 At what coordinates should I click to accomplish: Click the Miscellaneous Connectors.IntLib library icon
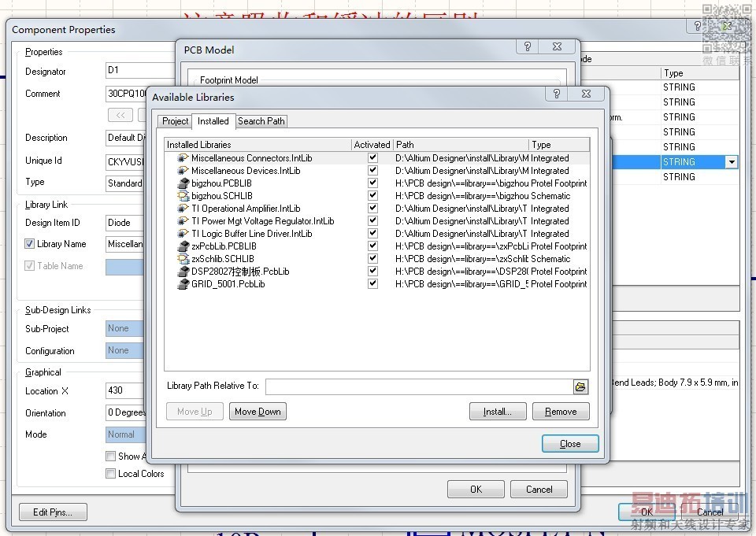(x=183, y=158)
